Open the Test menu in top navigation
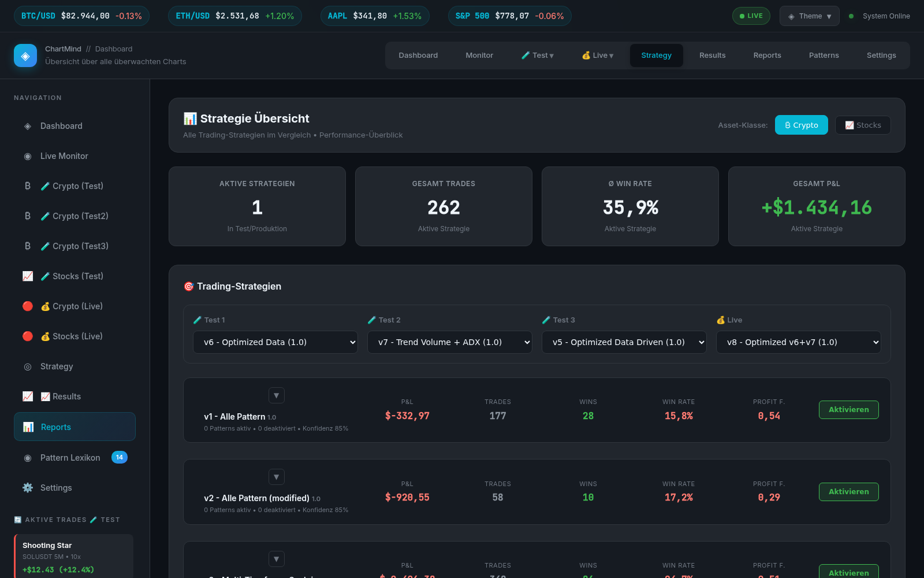 coord(538,55)
